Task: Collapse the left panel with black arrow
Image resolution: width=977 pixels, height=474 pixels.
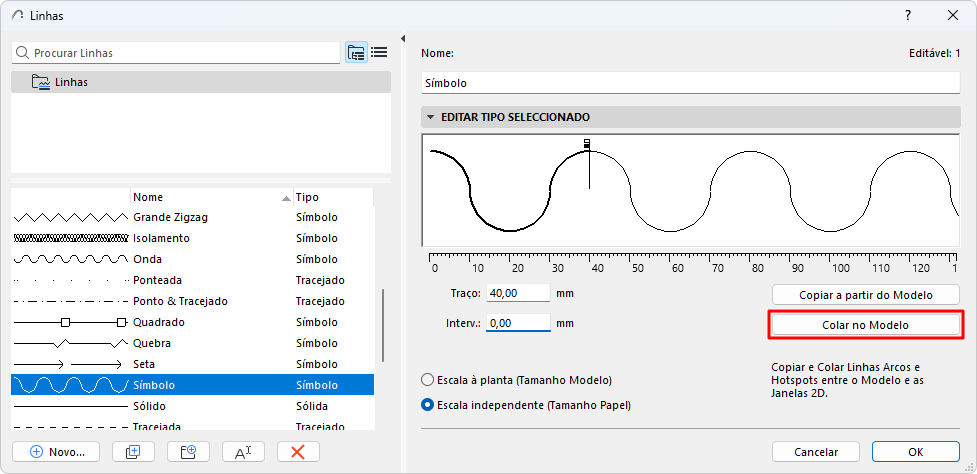Action: (x=403, y=39)
